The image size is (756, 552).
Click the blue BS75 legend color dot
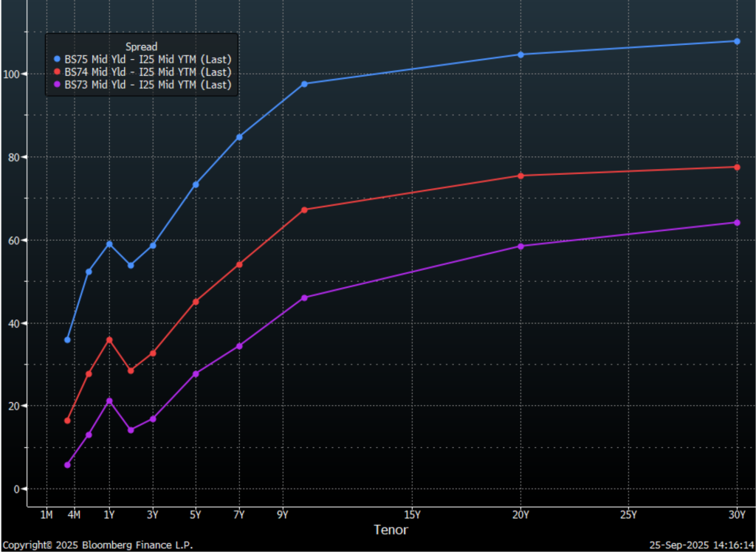[x=58, y=59]
